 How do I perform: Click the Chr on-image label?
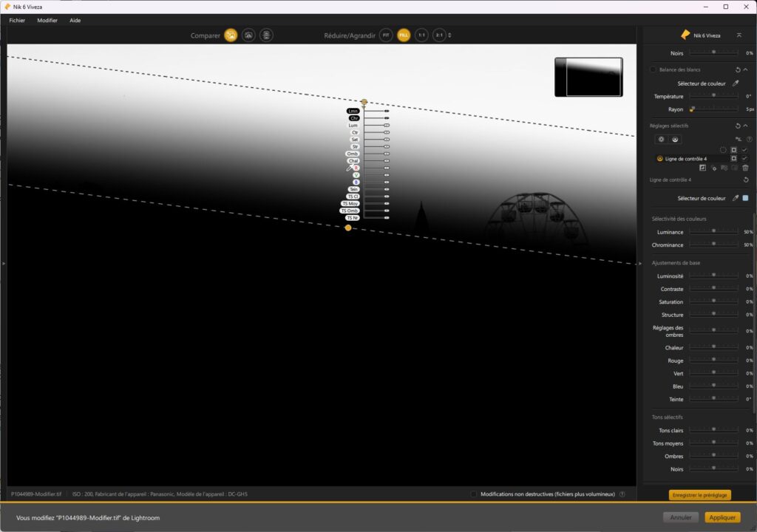(x=354, y=118)
